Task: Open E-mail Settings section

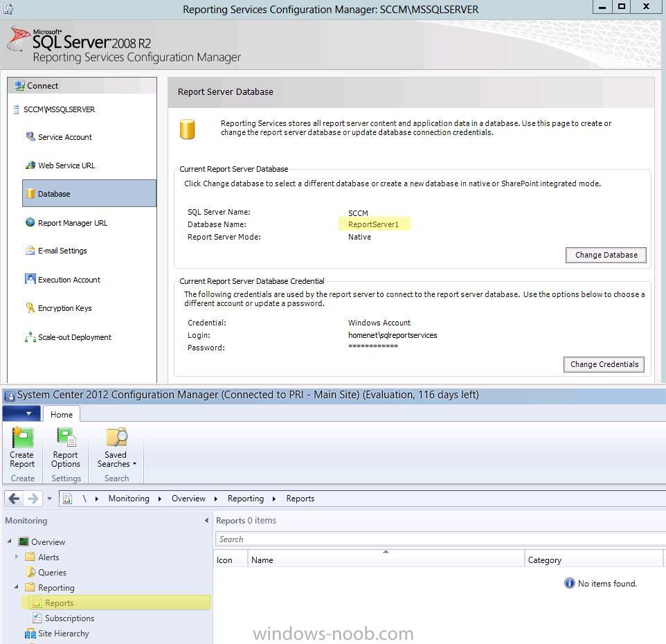Action: coord(62,251)
